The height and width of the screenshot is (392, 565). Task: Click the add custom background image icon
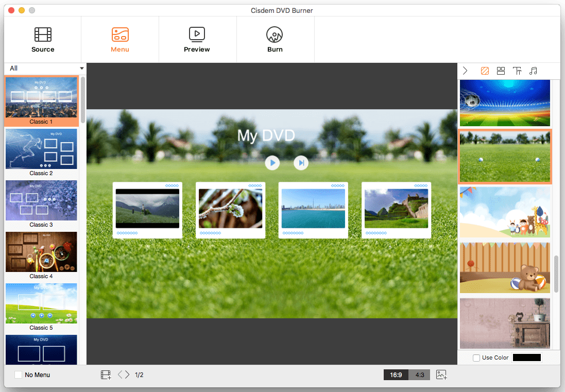441,374
